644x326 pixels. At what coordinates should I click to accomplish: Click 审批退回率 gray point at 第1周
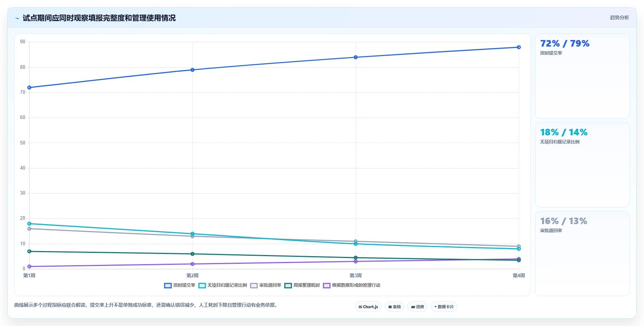tap(30, 229)
